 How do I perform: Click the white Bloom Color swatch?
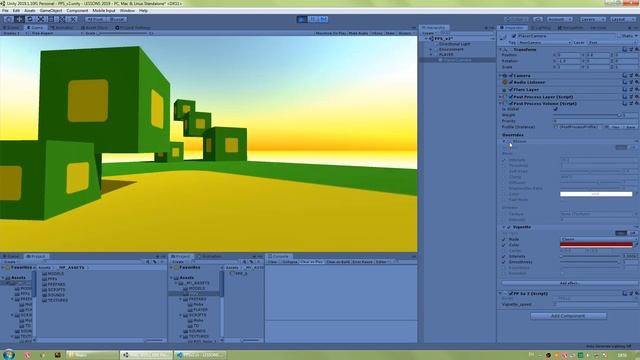point(596,194)
